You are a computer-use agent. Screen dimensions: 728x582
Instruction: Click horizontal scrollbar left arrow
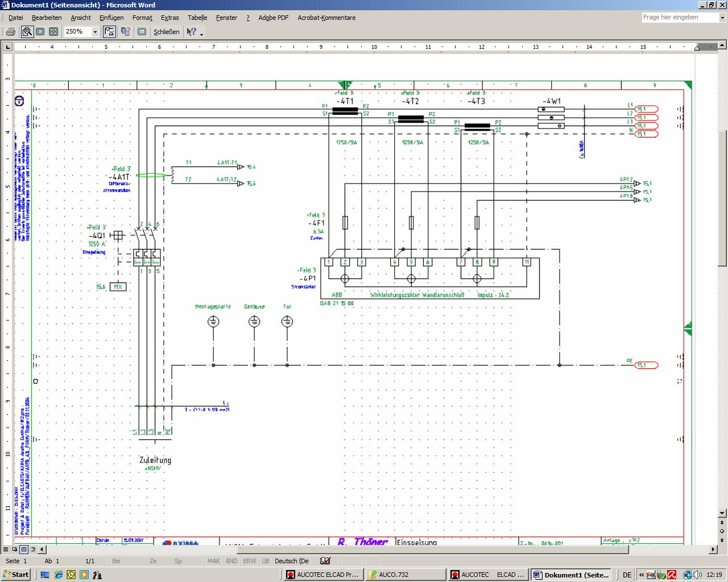42,550
